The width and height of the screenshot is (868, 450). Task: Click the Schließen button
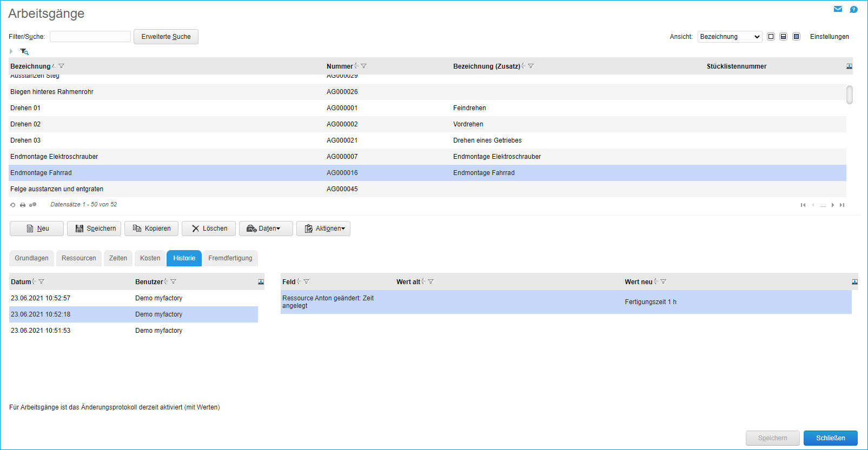click(x=830, y=438)
